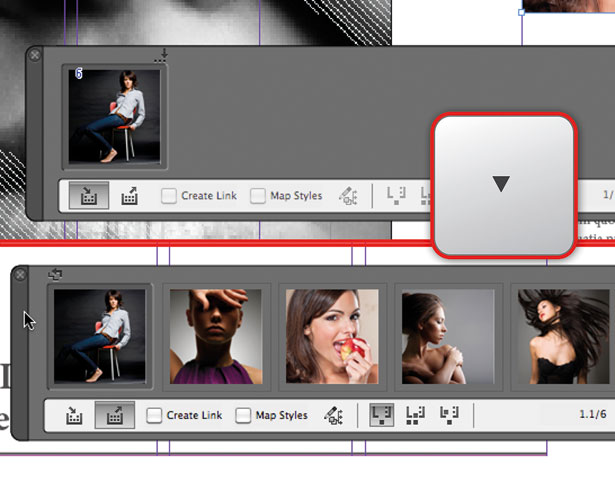Close the lower Content Conveyor panel
The width and height of the screenshot is (615, 491).
[20, 275]
